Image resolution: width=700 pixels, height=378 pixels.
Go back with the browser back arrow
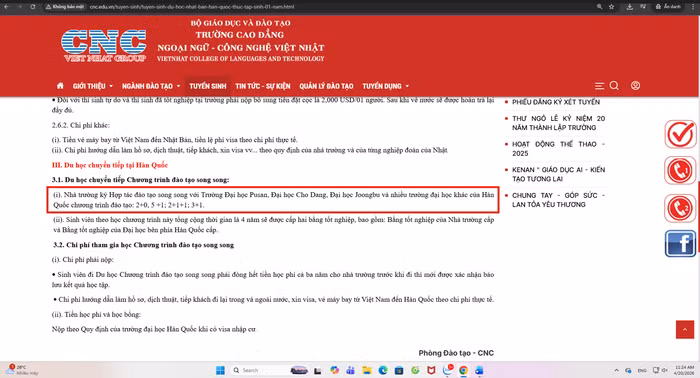tap(6, 7)
